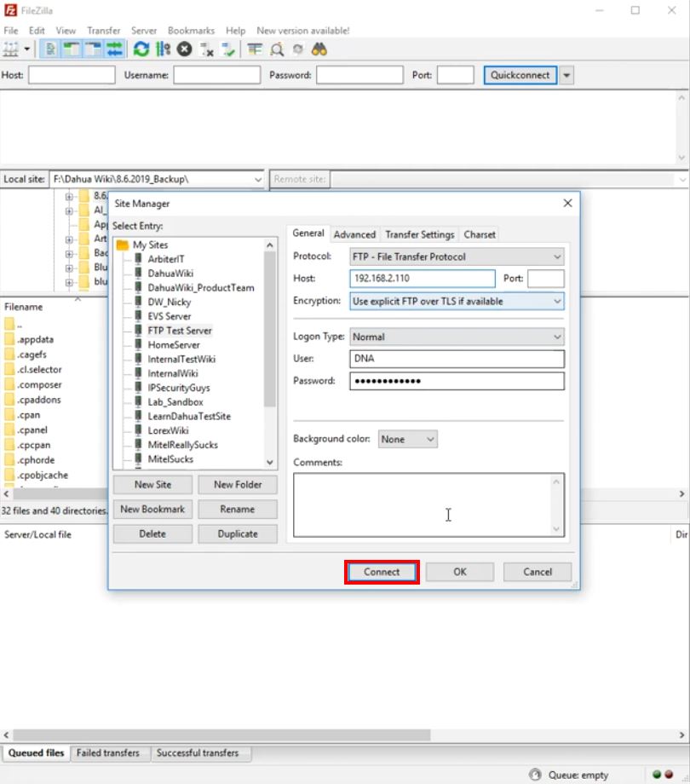The height and width of the screenshot is (784, 690).
Task: Click the Quickconnect button
Action: tap(520, 75)
